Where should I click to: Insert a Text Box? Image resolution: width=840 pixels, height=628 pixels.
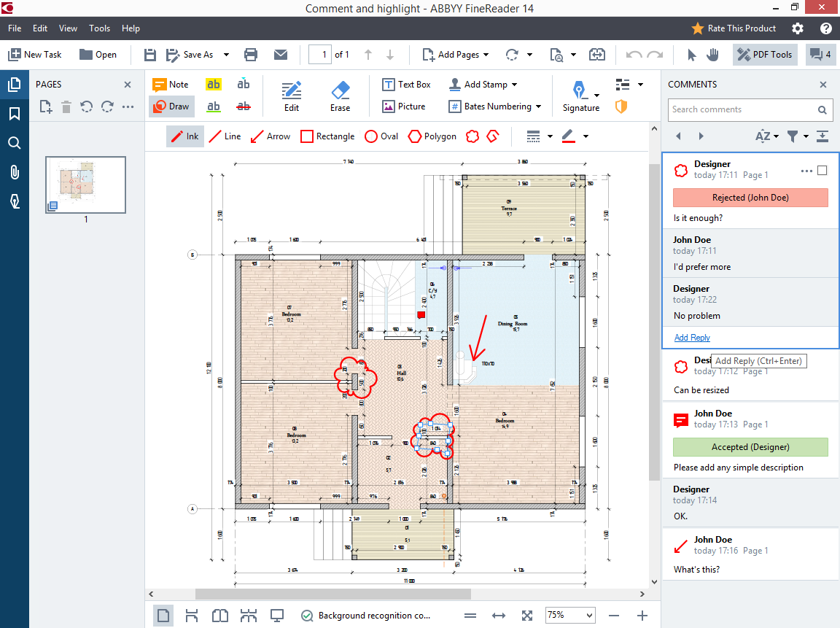point(406,84)
